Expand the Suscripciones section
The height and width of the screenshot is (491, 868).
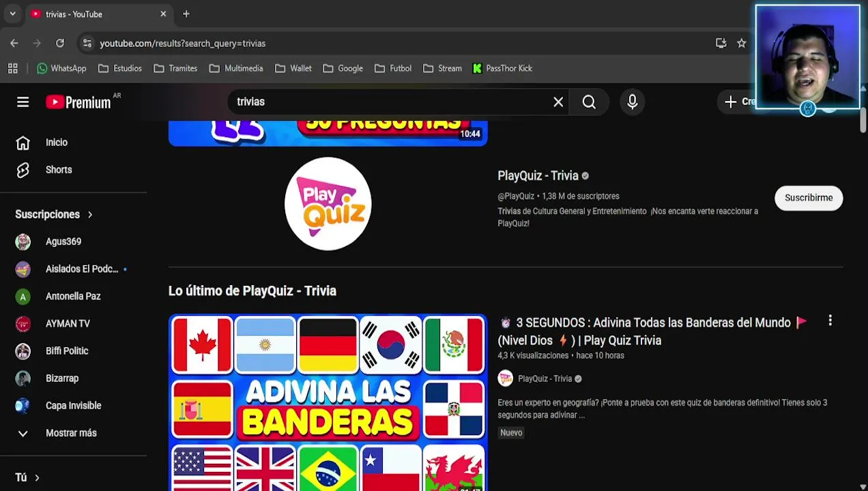tap(55, 214)
